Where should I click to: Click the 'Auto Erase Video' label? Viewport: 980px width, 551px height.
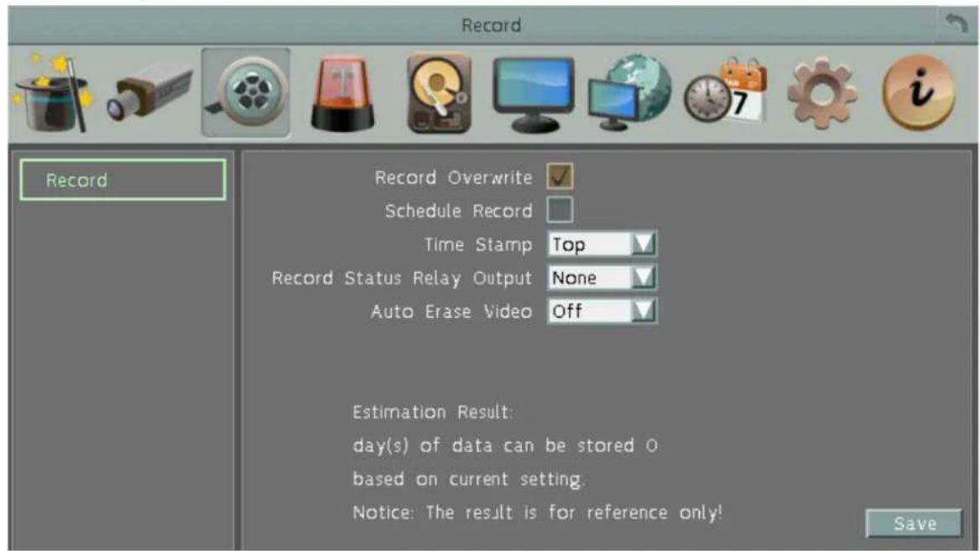[451, 311]
